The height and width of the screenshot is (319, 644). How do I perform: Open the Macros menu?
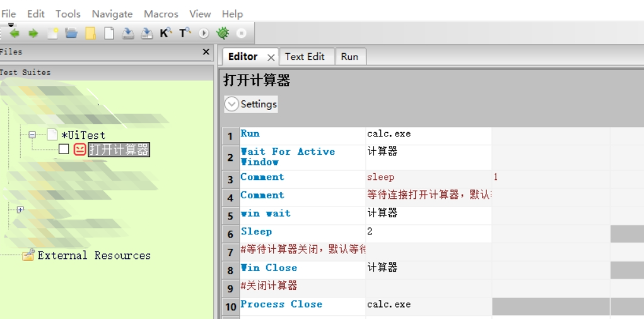(x=161, y=14)
